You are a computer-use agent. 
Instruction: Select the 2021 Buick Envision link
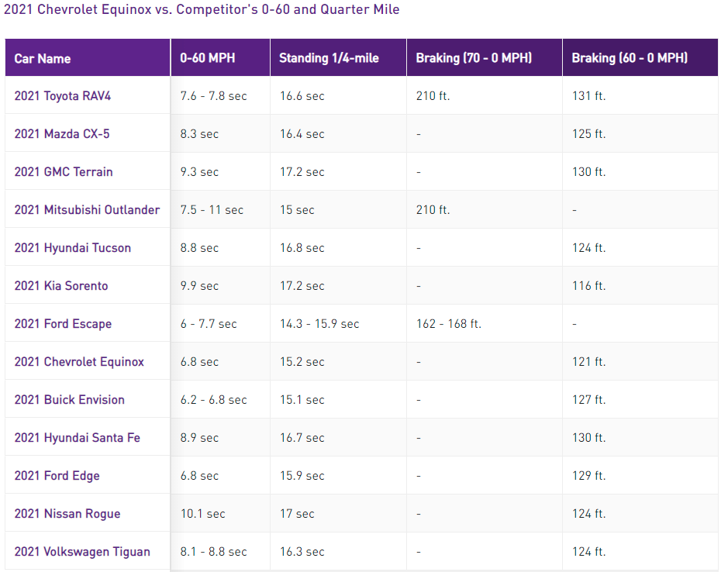(x=70, y=400)
